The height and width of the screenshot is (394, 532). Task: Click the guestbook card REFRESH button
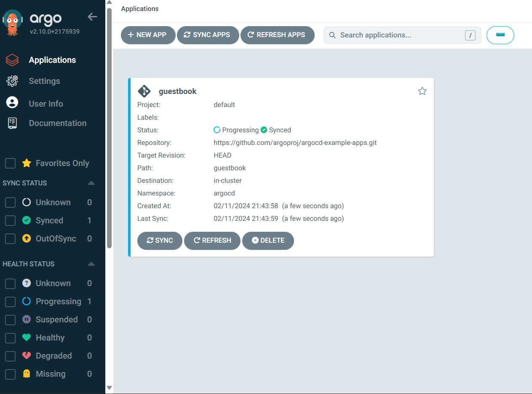(212, 241)
